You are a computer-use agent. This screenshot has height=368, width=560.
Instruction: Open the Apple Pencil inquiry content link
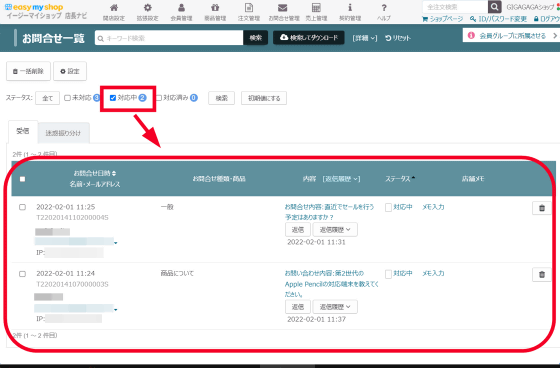pyautogui.click(x=331, y=284)
